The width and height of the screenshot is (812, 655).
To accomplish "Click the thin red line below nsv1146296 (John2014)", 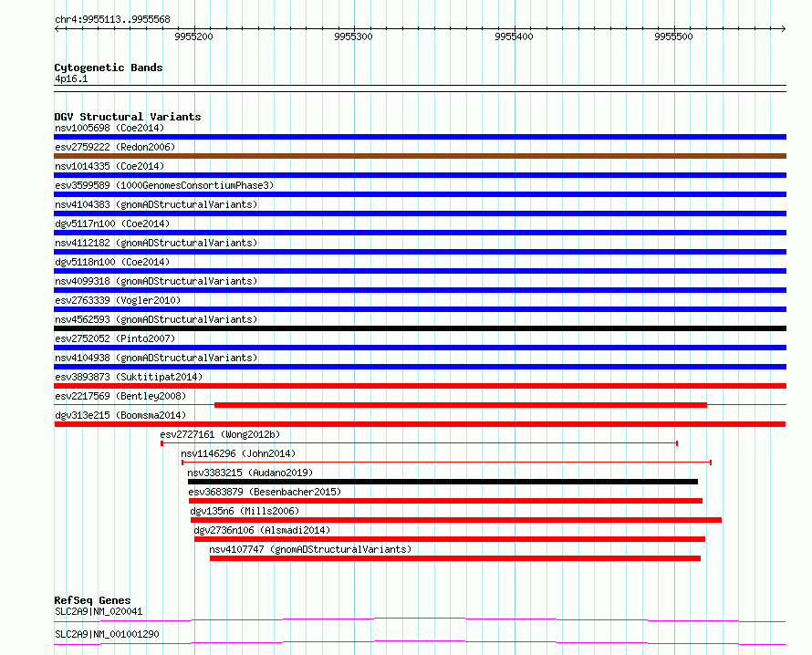I will pos(446,462).
